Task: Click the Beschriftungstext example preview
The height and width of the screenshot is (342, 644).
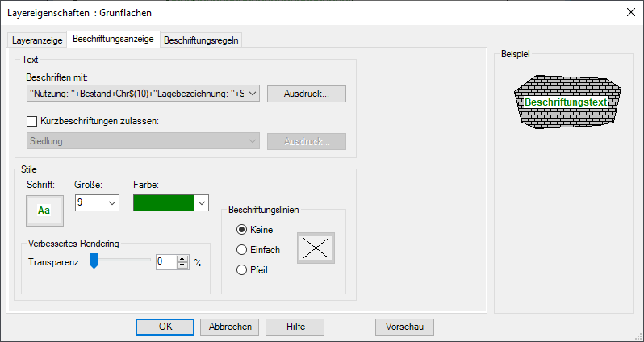Action: point(566,102)
